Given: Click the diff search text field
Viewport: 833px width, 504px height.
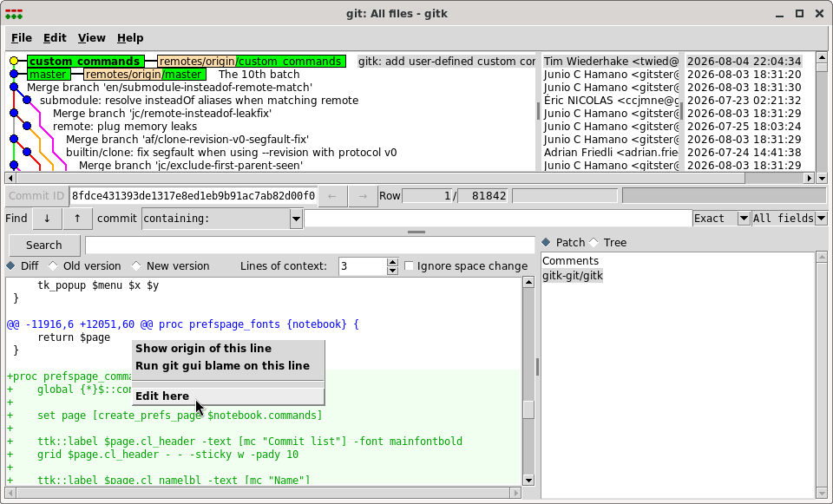Looking at the screenshot, I should pos(310,245).
